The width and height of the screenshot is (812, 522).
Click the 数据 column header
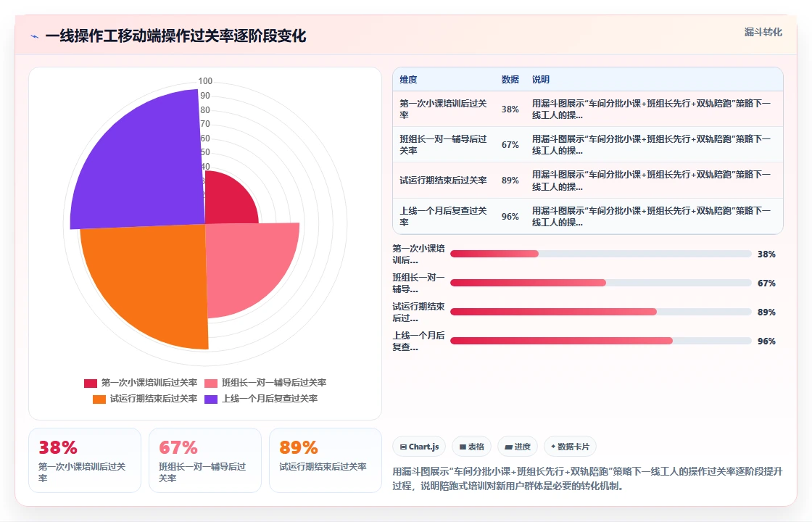[x=510, y=79]
